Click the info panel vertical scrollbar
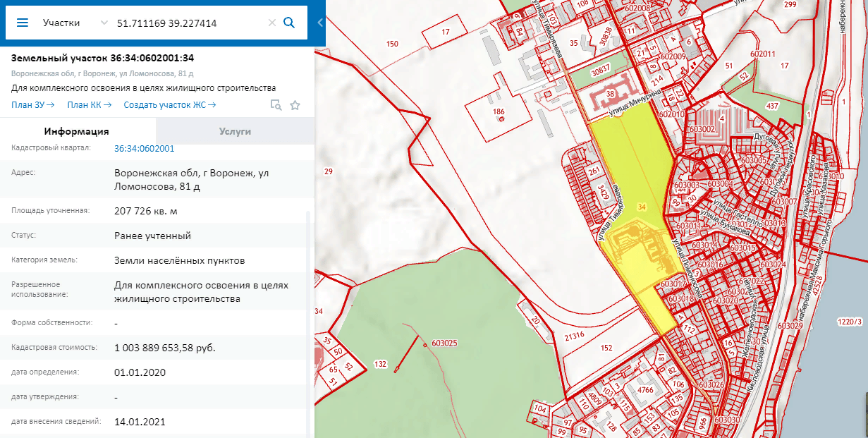This screenshot has height=438, width=868. (307, 317)
